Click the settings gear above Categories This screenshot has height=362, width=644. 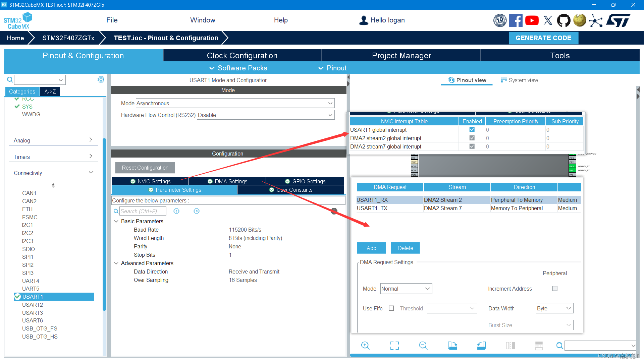(x=101, y=79)
